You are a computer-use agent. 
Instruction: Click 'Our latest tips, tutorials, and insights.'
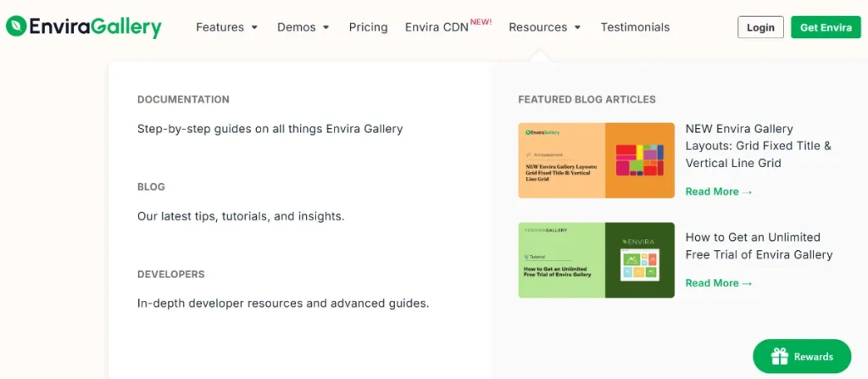[241, 216]
